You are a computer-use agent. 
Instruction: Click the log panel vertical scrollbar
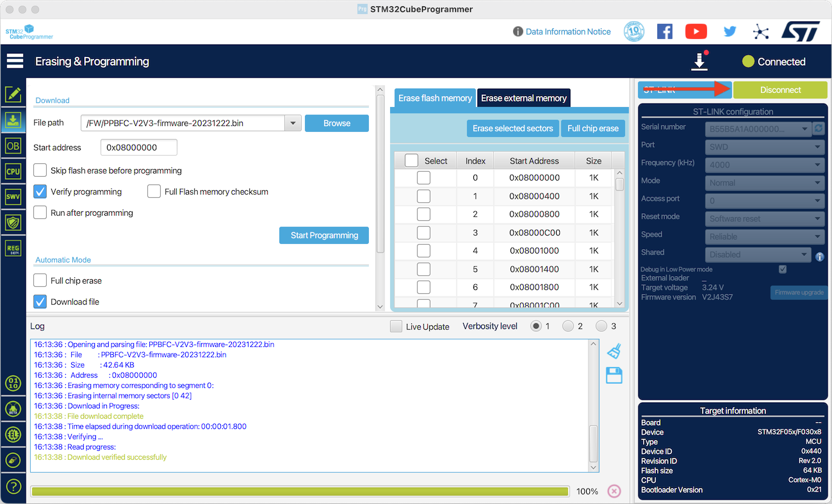click(593, 406)
